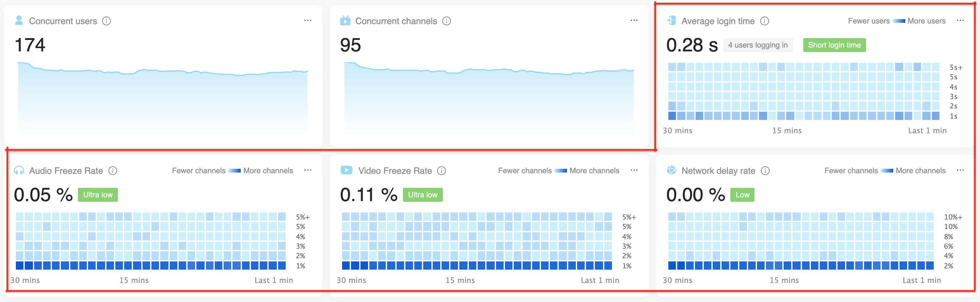This screenshot has height=302, width=980.
Task: Click Network delay rate info icon
Action: 765,171
